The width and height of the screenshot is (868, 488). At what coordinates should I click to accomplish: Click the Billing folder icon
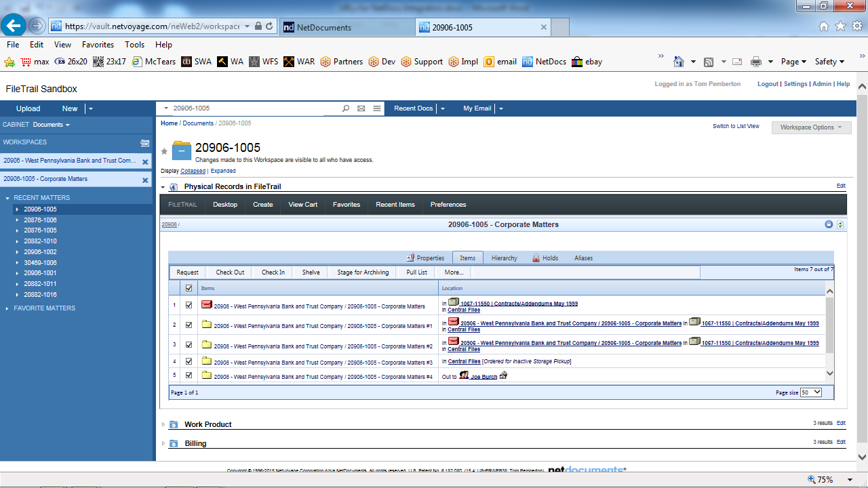tap(174, 443)
